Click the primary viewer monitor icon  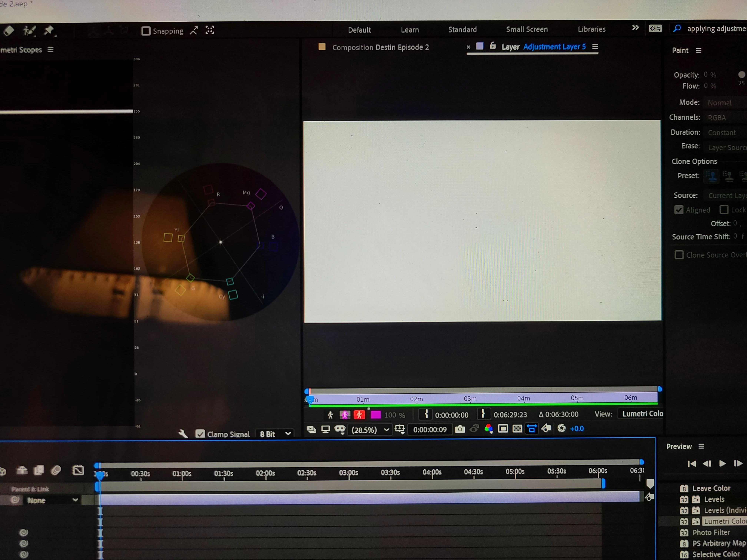pos(325,429)
